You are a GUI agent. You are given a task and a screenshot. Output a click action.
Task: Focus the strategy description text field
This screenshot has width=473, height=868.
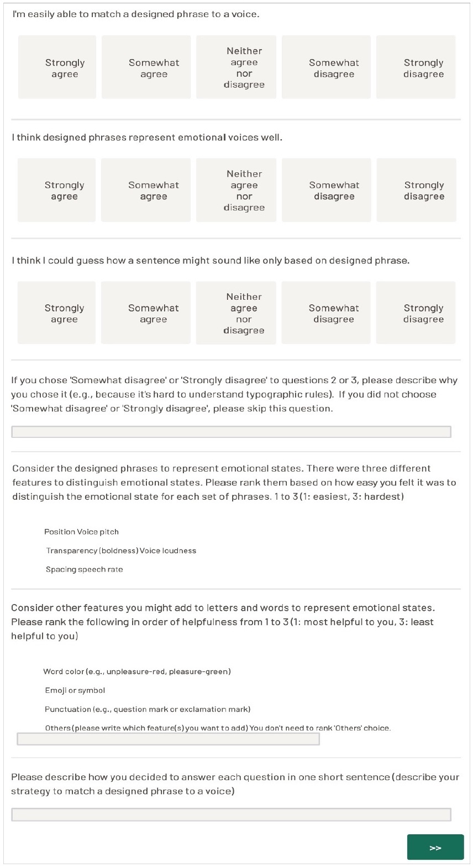tap(232, 814)
